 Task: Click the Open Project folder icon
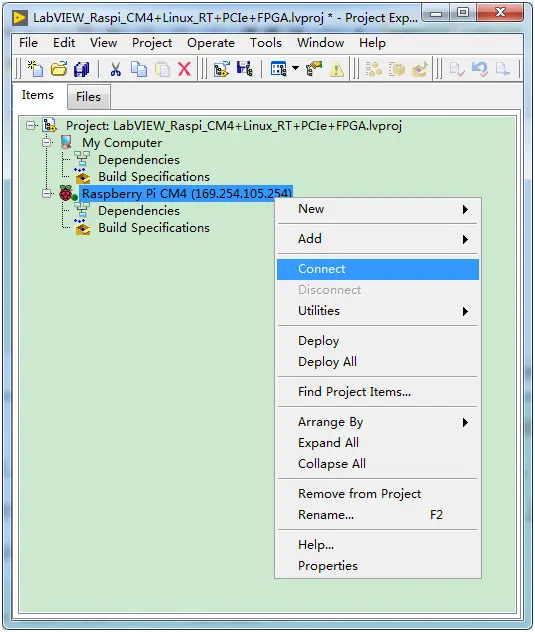[59, 69]
